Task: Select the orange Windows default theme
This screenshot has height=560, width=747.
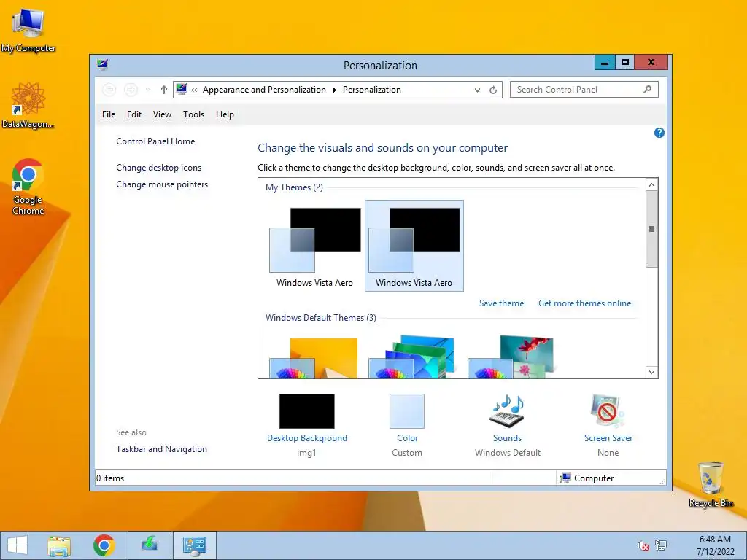Action: click(x=314, y=358)
